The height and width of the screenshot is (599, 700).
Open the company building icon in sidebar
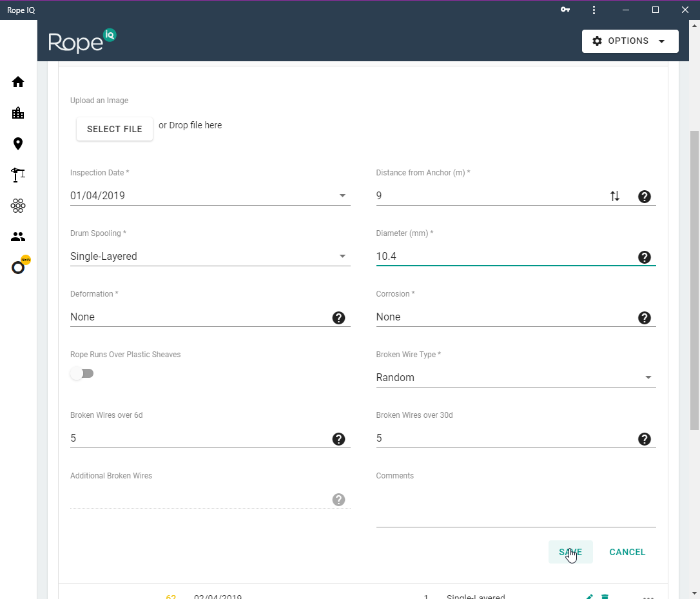(x=18, y=113)
